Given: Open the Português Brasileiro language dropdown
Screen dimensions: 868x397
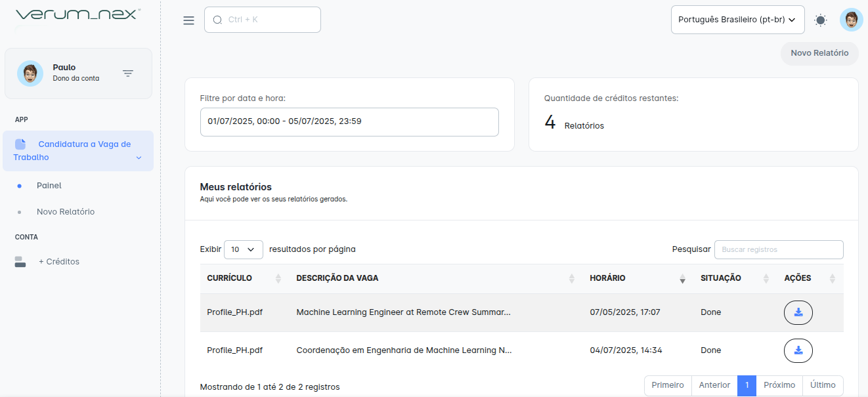Looking at the screenshot, I should tap(737, 20).
